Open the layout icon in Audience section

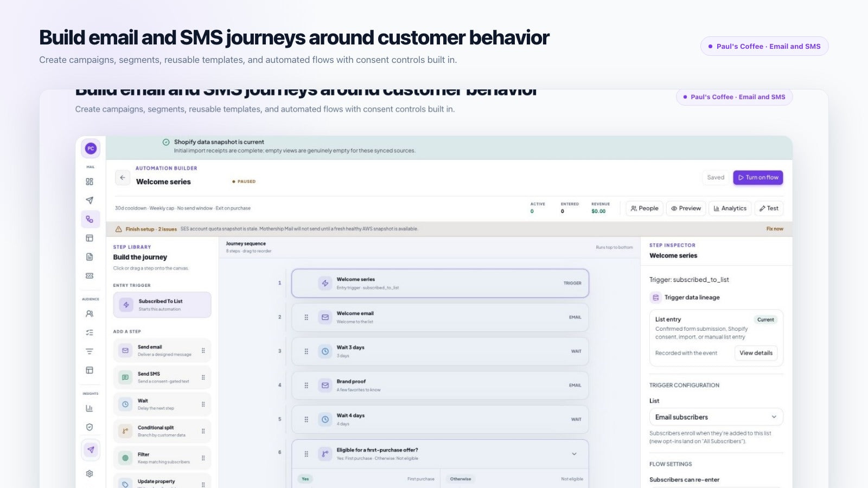coord(90,370)
